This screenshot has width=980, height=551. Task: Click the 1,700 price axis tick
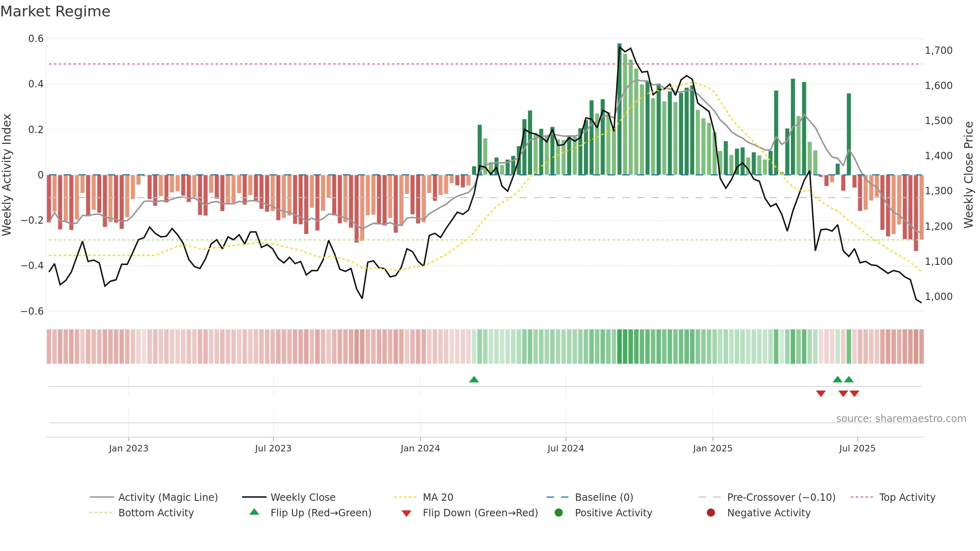click(938, 51)
